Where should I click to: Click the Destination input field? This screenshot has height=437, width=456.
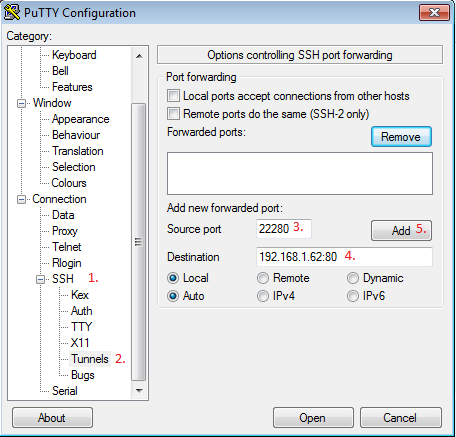tap(344, 257)
